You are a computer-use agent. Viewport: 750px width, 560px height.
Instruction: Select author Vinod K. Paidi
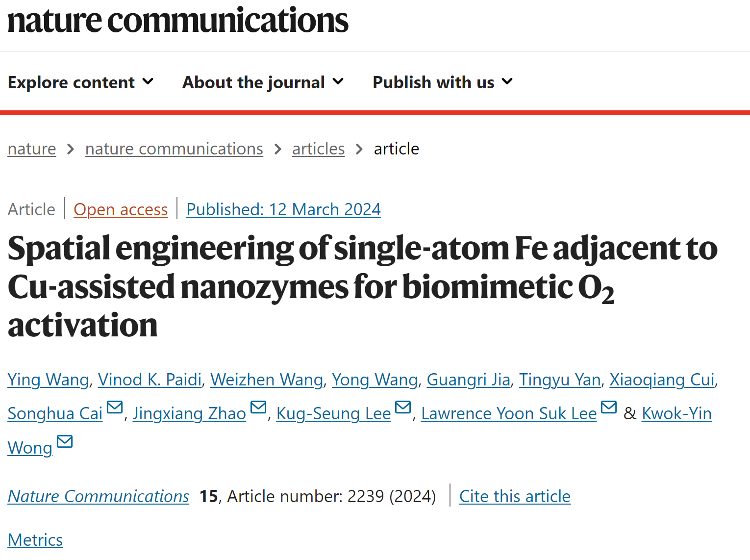[x=150, y=380]
